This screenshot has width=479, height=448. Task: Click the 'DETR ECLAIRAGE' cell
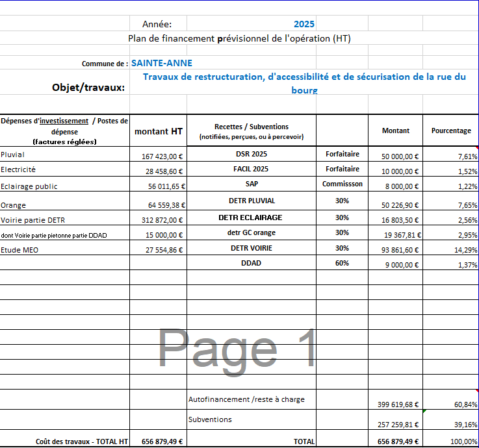click(x=250, y=218)
